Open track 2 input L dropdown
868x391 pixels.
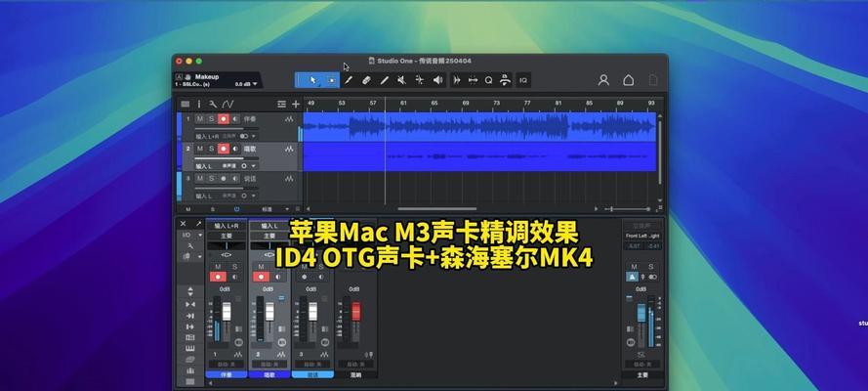click(x=254, y=166)
